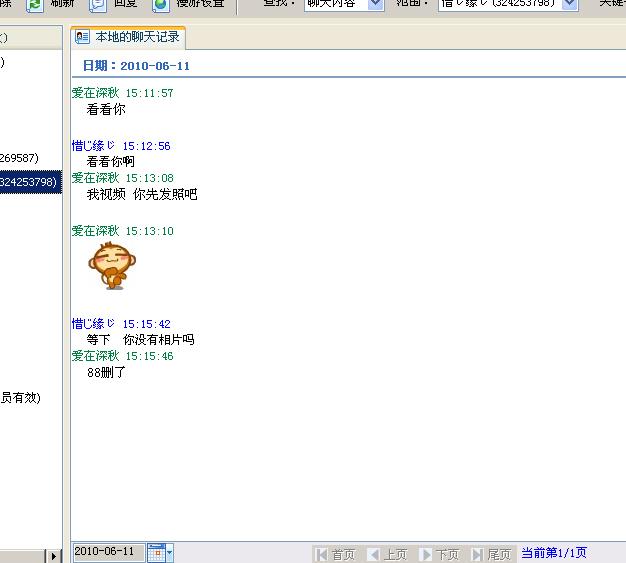Select contact ending in 324253798 in list
This screenshot has width=626, height=563.
pyautogui.click(x=30, y=181)
